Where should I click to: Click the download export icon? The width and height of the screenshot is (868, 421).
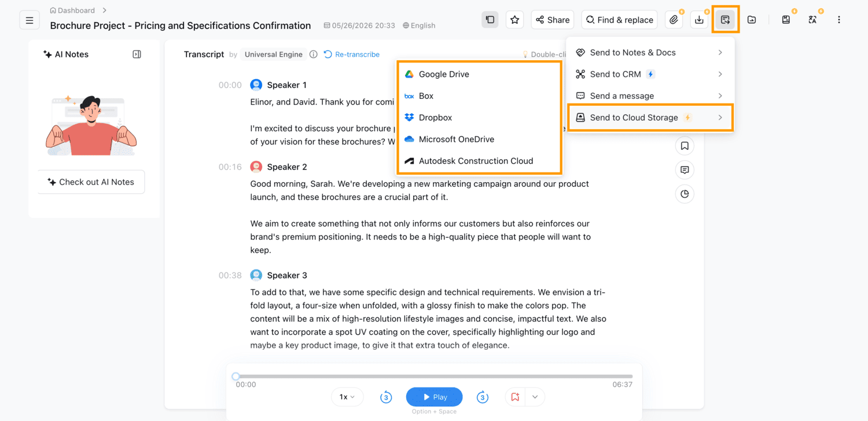coord(699,20)
